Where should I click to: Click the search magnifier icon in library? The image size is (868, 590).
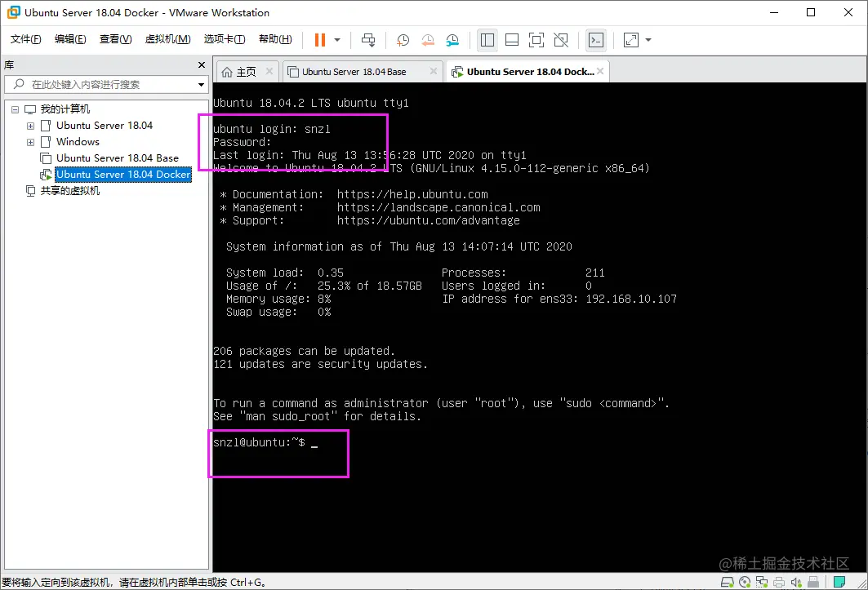[19, 84]
